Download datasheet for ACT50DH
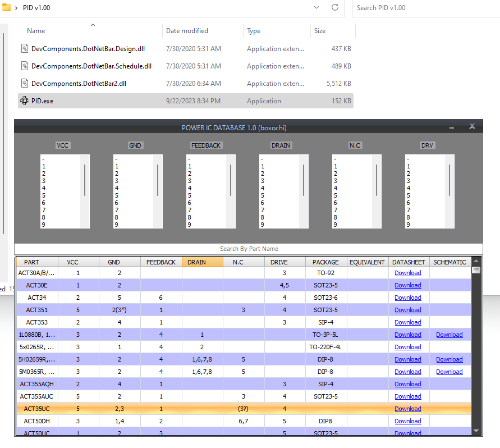Image resolution: width=500 pixels, height=448 pixels. (408, 421)
